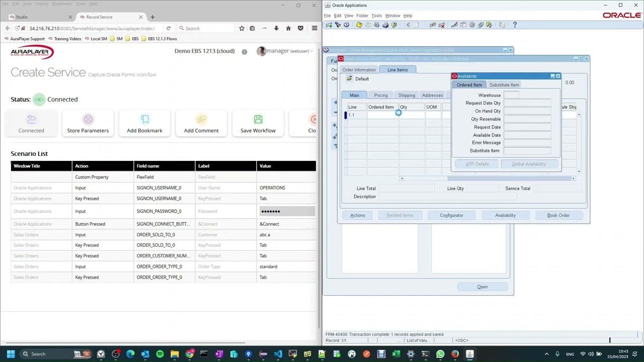Click Oracle toolbar Show Navigator icon
This screenshot has height=362, width=644.
point(346,25)
